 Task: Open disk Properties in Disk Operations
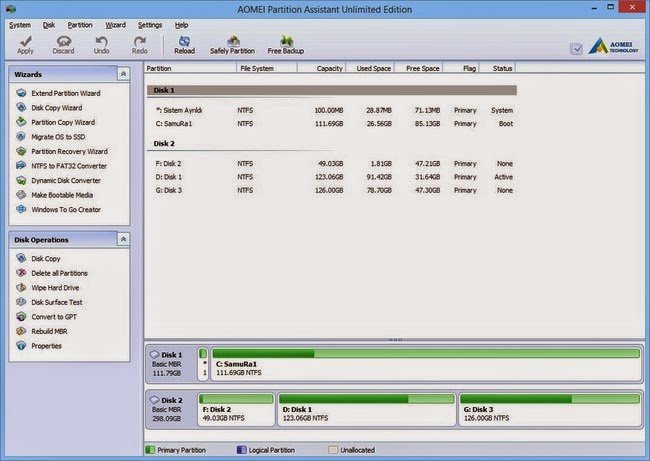46,345
